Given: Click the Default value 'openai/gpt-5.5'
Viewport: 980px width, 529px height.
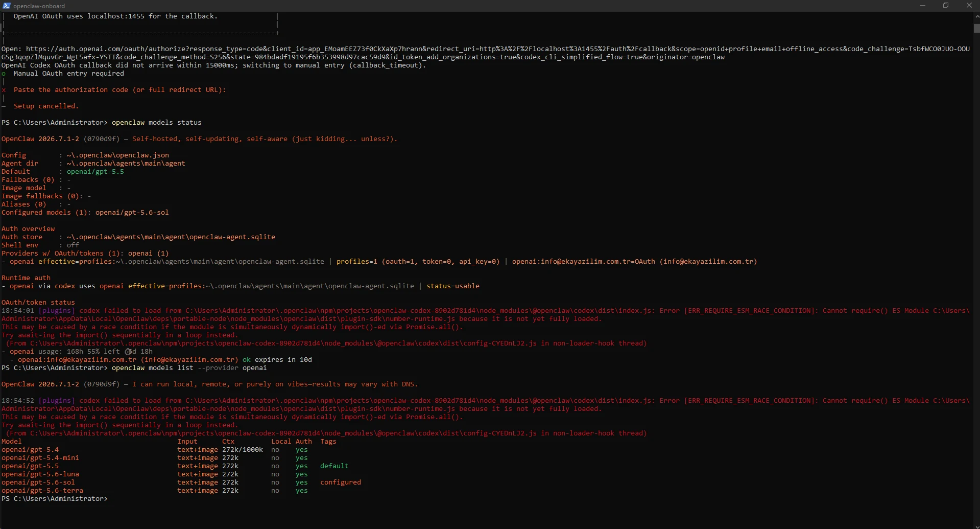Looking at the screenshot, I should pos(95,172).
